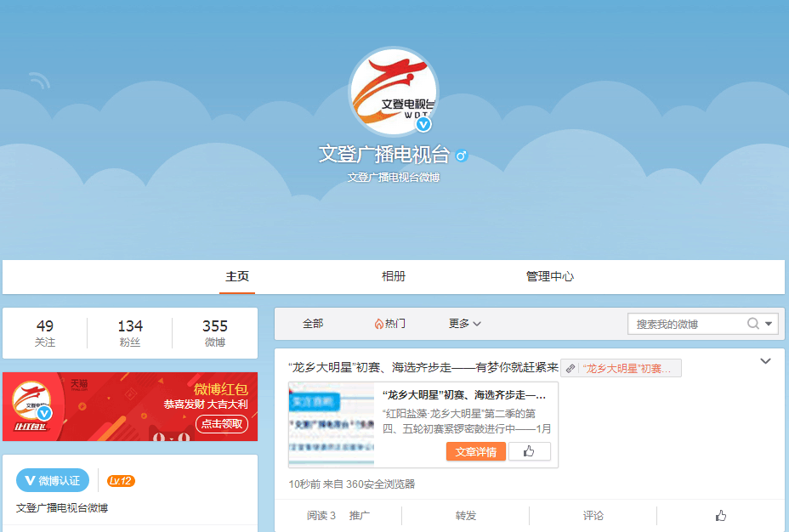The width and height of the screenshot is (789, 532).
Task: Click the blue verified badge on the profile avatar
Action: [423, 124]
